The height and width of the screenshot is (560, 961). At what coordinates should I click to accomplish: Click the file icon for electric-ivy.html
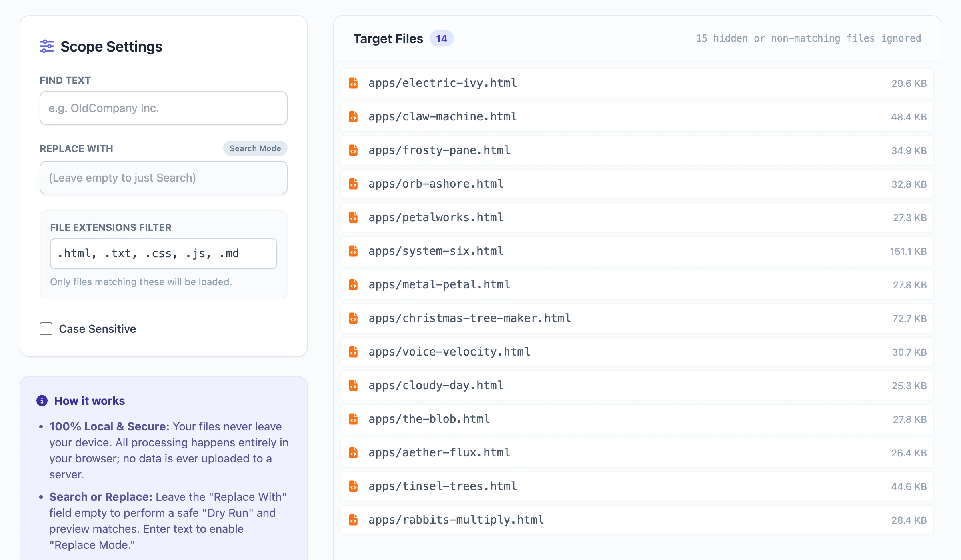pyautogui.click(x=353, y=83)
